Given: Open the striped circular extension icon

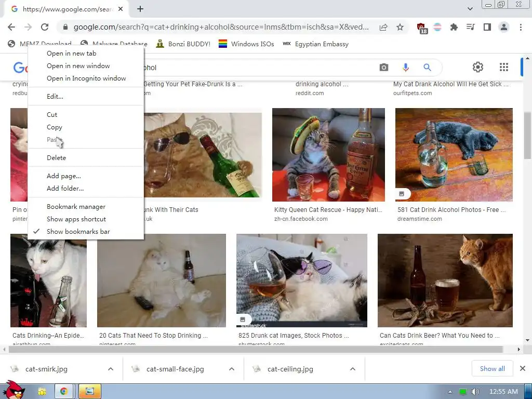Looking at the screenshot, I should pos(437,27).
